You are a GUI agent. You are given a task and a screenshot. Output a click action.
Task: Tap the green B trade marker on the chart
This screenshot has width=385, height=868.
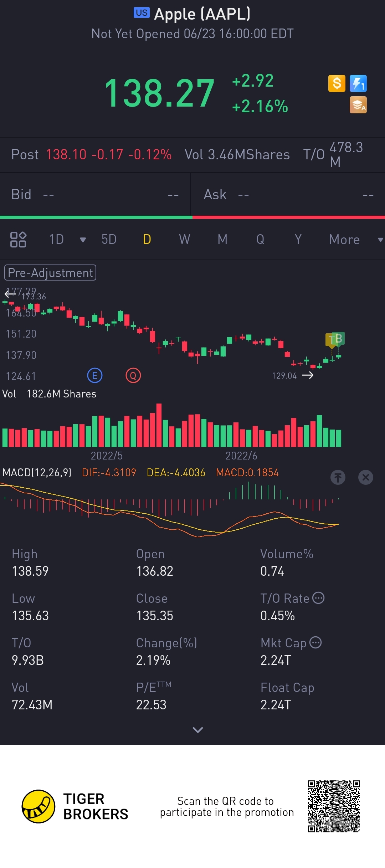(x=339, y=339)
